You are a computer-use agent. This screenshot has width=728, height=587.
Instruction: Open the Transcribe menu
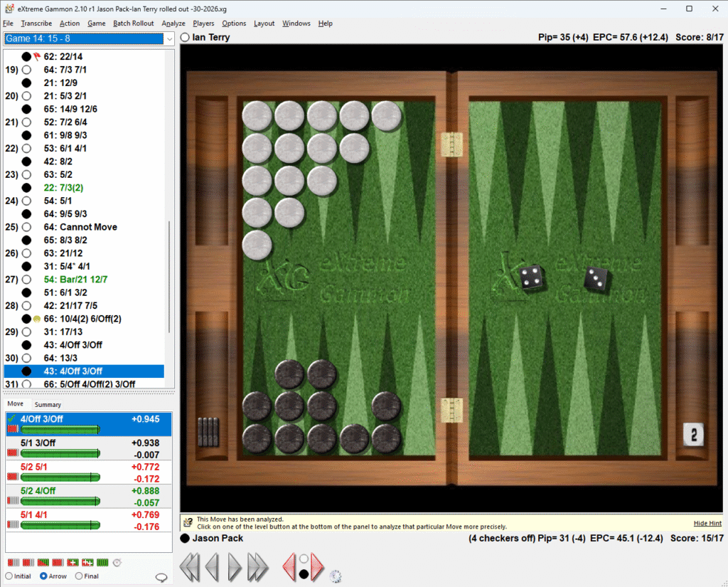click(36, 23)
